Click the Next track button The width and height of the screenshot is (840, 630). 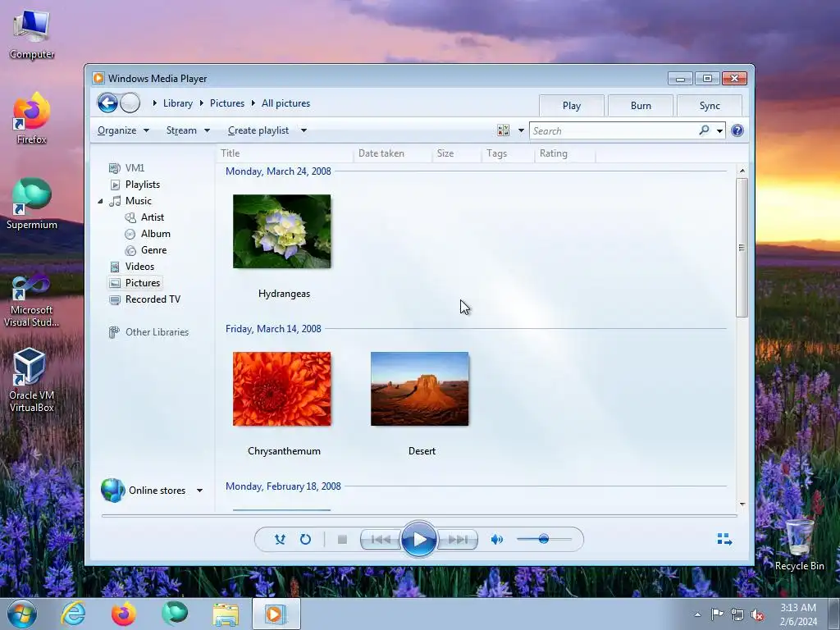click(458, 540)
